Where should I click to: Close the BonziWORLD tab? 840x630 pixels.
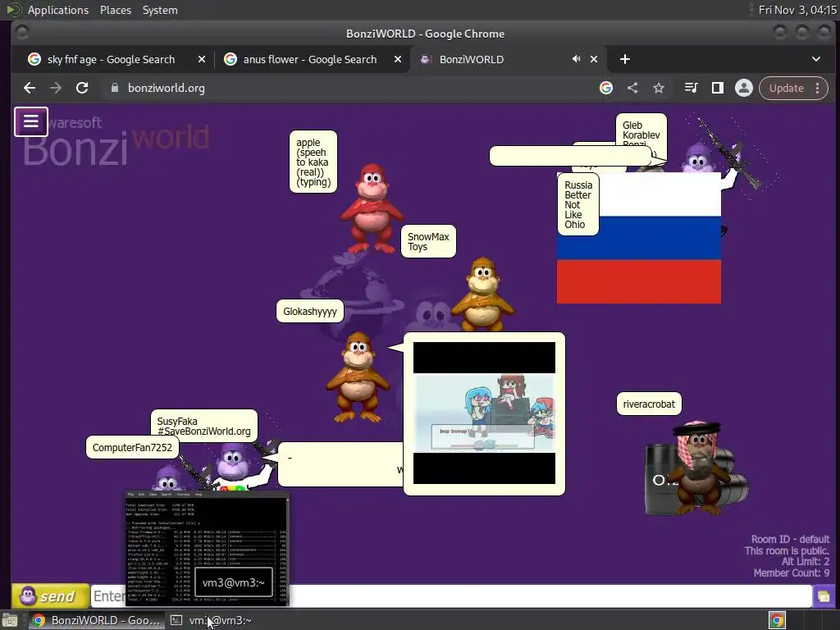tap(594, 59)
